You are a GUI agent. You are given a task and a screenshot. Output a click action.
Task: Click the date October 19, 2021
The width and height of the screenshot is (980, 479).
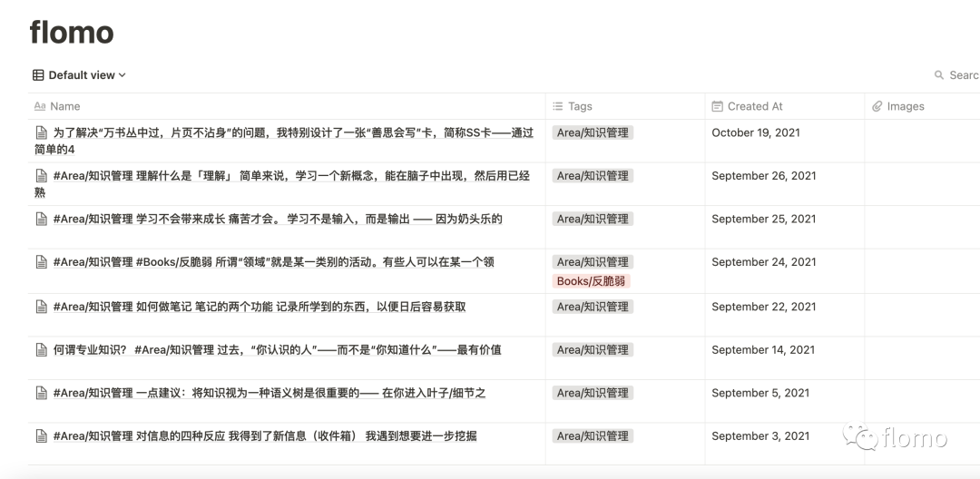pyautogui.click(x=756, y=132)
